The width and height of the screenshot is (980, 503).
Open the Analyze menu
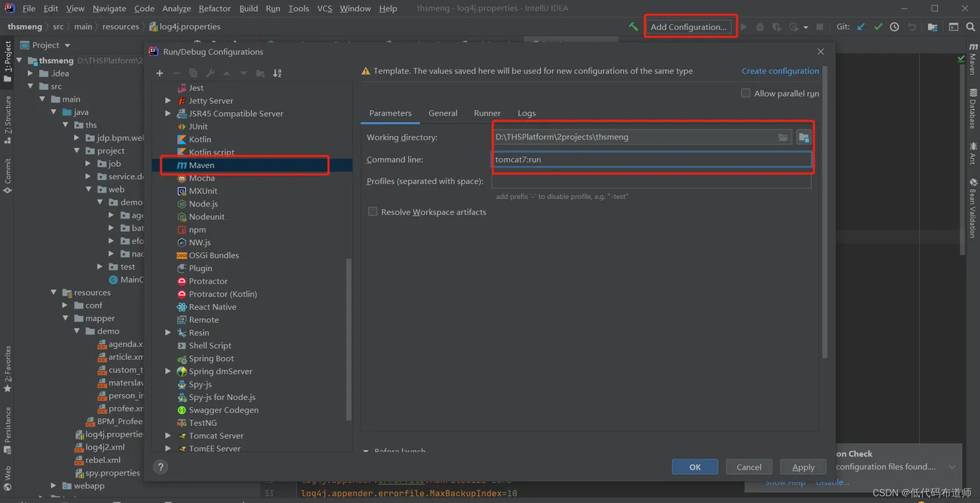176,8
